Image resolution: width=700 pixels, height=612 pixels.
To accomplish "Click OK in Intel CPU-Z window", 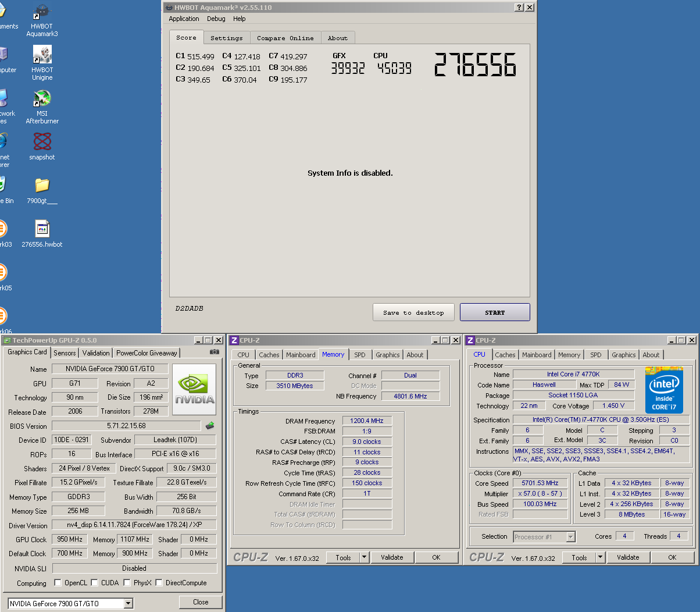I will pyautogui.click(x=672, y=557).
